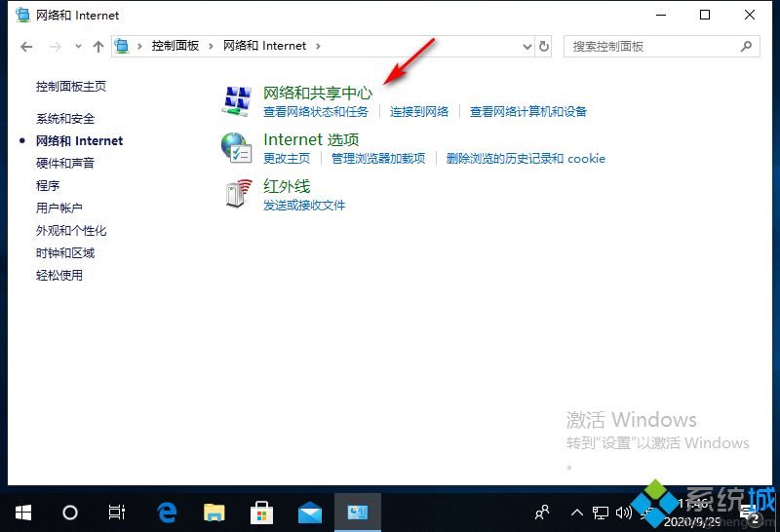This screenshot has width=780, height=532.
Task: Open File Explorer from taskbar
Action: point(214,513)
